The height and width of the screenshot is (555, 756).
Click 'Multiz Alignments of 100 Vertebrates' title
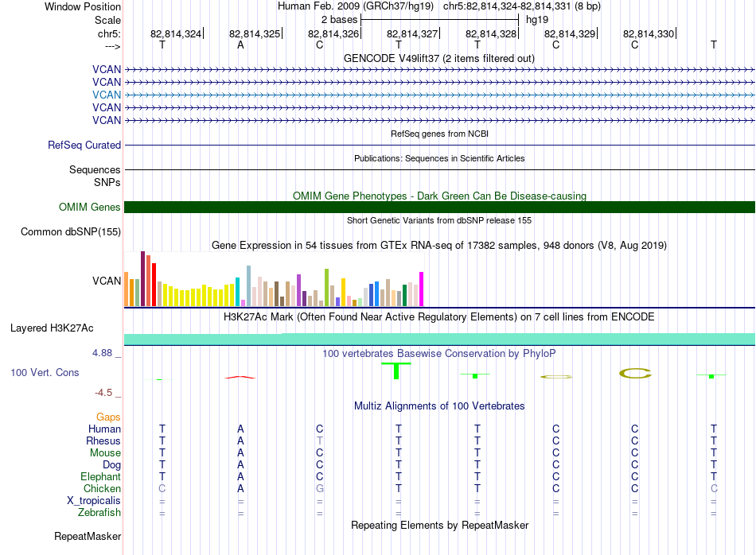coord(439,406)
